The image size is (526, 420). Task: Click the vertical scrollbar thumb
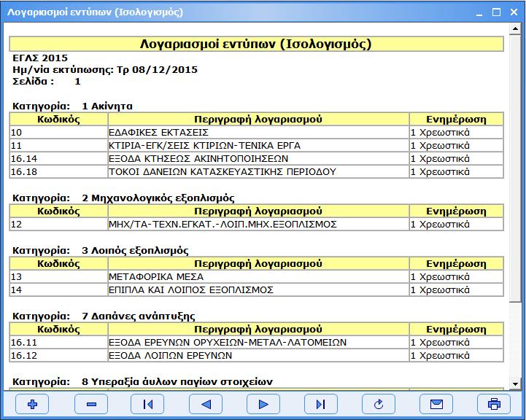[x=515, y=168]
